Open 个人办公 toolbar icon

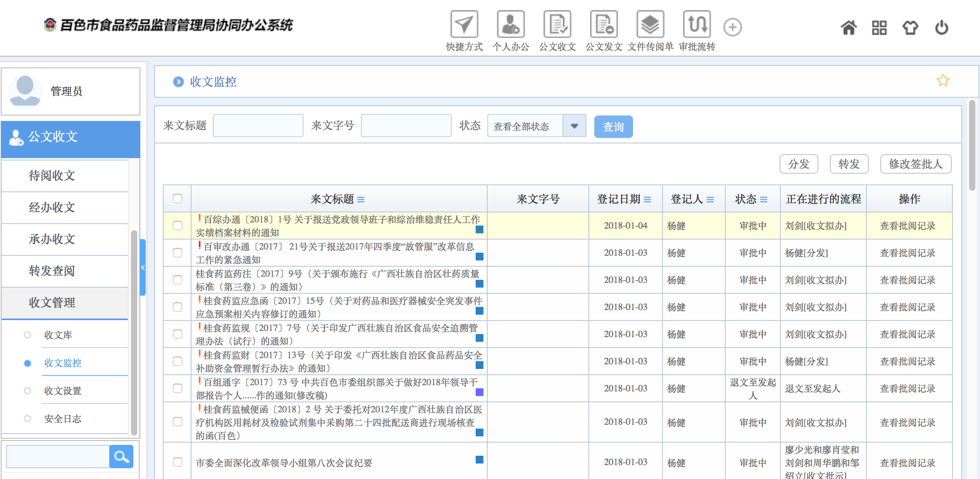[511, 25]
